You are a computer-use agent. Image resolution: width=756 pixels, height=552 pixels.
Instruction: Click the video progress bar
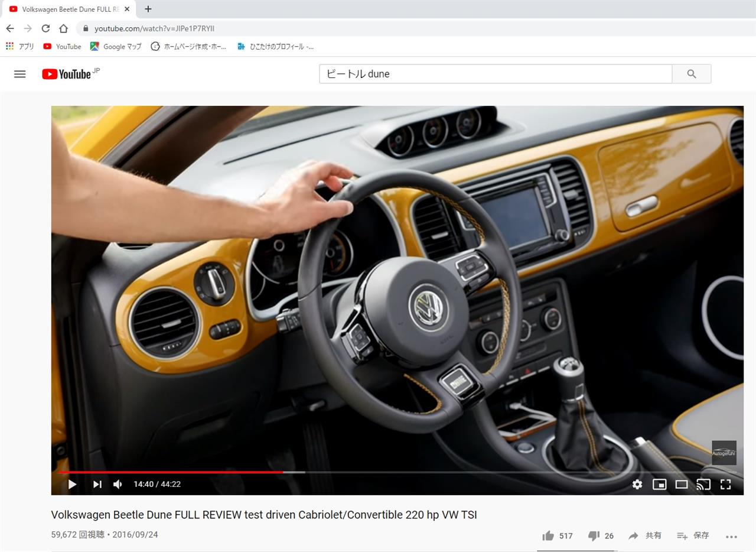tap(397, 472)
